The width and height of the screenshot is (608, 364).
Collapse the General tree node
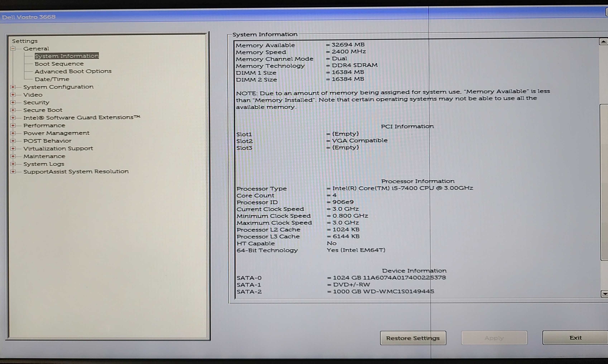[x=13, y=48]
